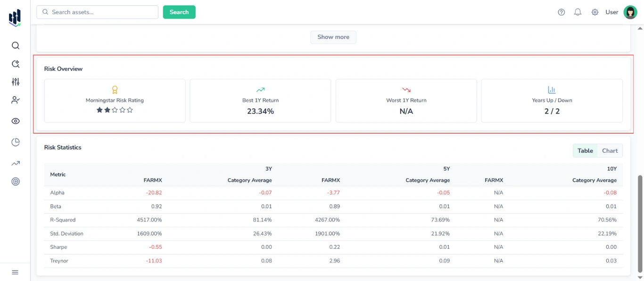644x281 pixels.
Task: Collapse the sidebar using the hamburger icon
Action: coord(15,272)
